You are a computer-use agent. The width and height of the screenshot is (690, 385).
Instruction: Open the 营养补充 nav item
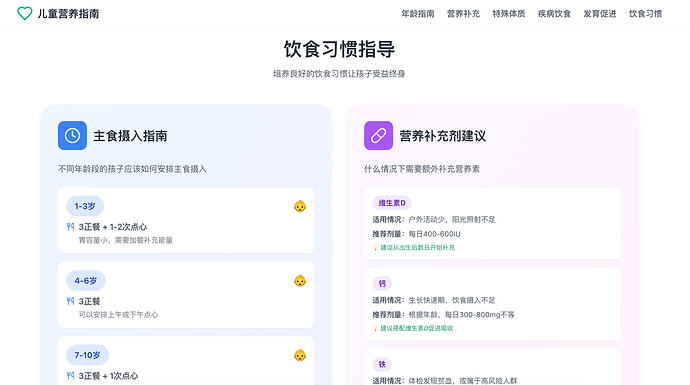pos(463,14)
